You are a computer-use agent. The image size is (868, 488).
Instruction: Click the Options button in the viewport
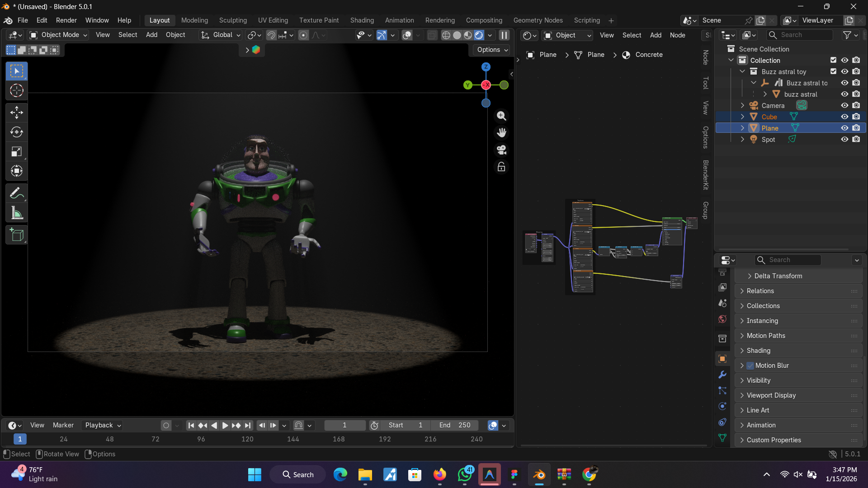tap(491, 50)
